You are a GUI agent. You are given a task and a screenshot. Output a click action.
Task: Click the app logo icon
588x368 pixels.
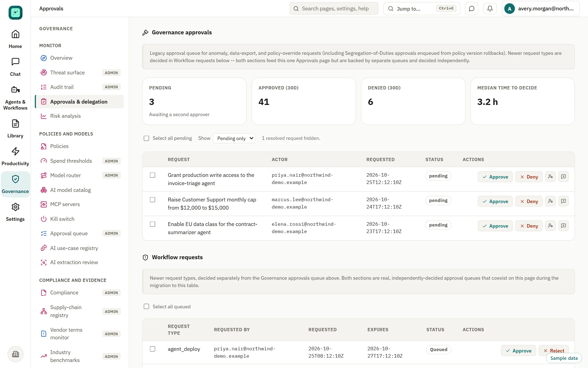coord(15,13)
